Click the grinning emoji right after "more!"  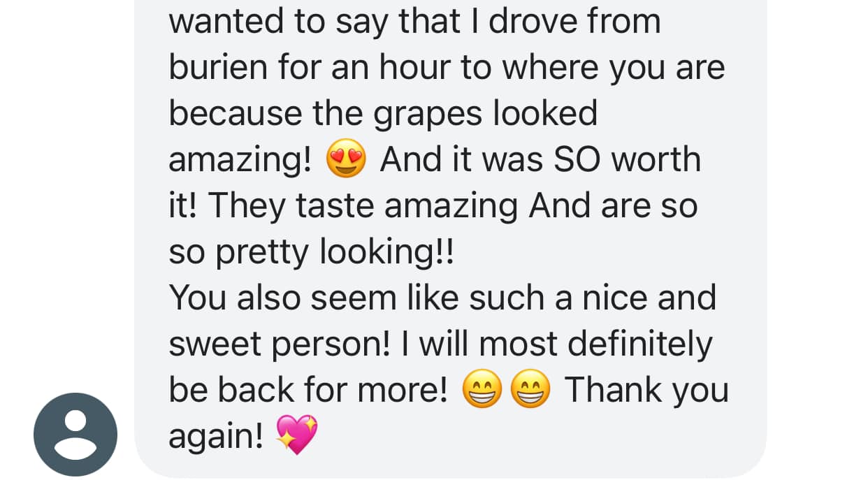pyautogui.click(x=482, y=390)
